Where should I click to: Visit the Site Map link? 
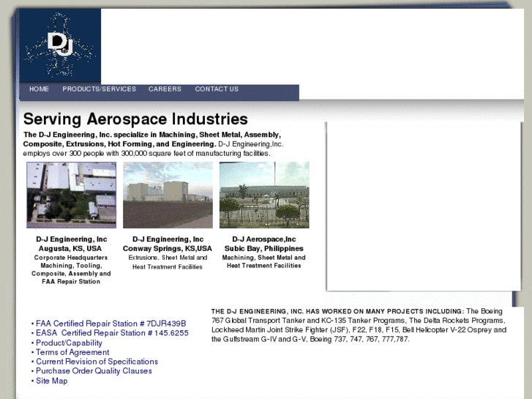click(51, 381)
